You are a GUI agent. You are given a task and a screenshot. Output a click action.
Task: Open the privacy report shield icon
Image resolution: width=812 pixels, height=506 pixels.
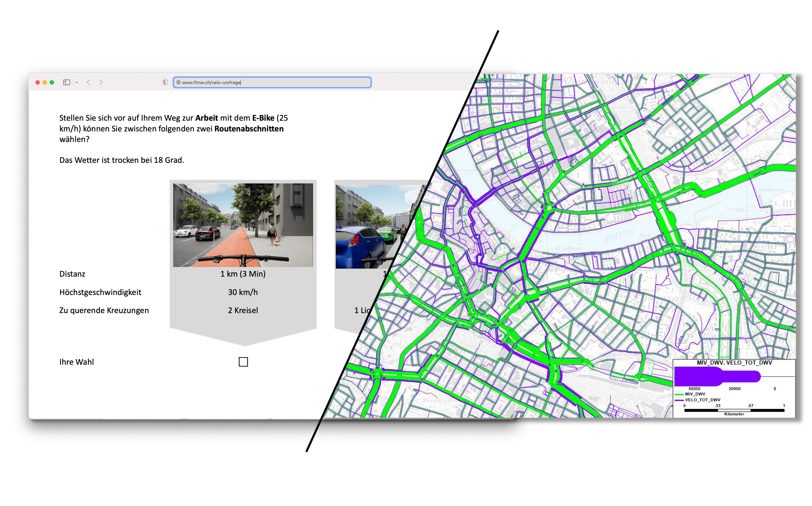click(x=165, y=82)
